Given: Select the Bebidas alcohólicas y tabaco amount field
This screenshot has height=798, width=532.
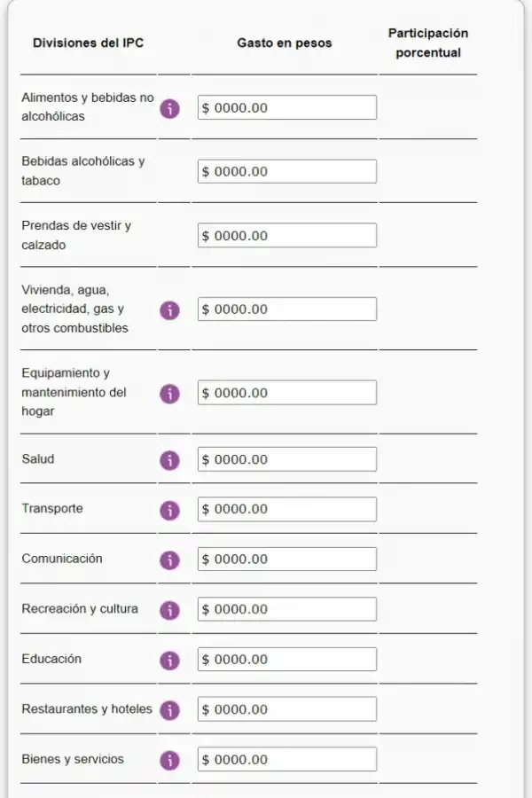Looking at the screenshot, I should coord(286,171).
